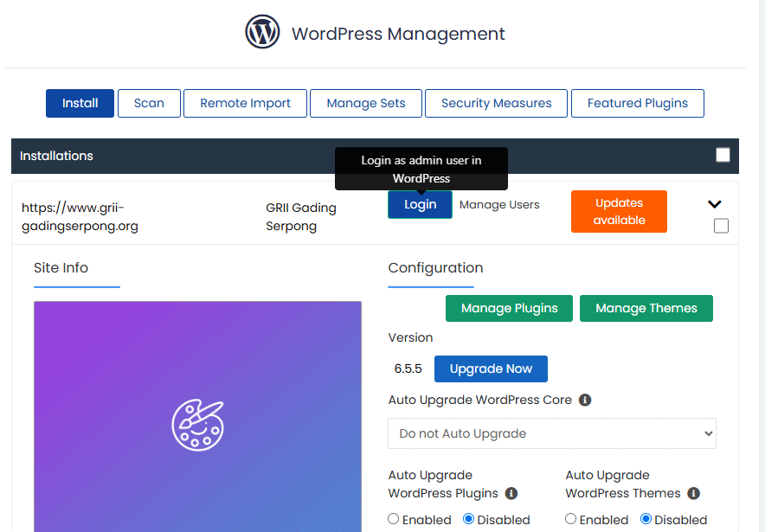
Task: Click the WordPress Management page title
Action: click(x=398, y=34)
